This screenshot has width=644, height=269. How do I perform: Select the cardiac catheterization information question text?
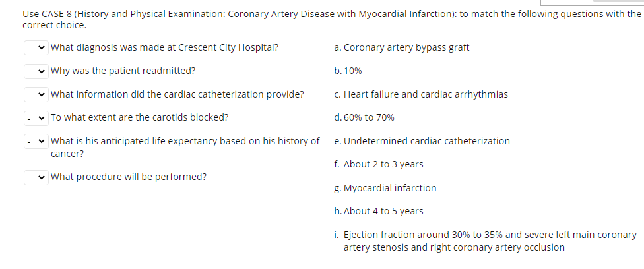[x=177, y=94]
